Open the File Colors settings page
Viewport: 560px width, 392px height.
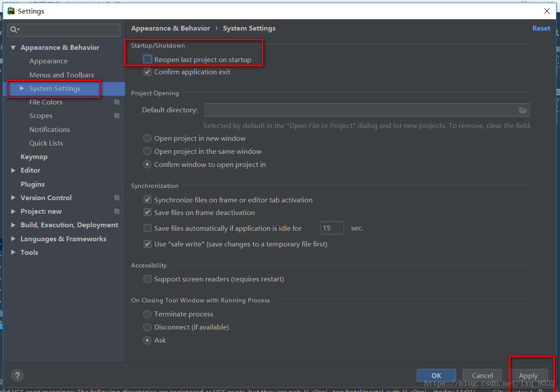tap(46, 102)
